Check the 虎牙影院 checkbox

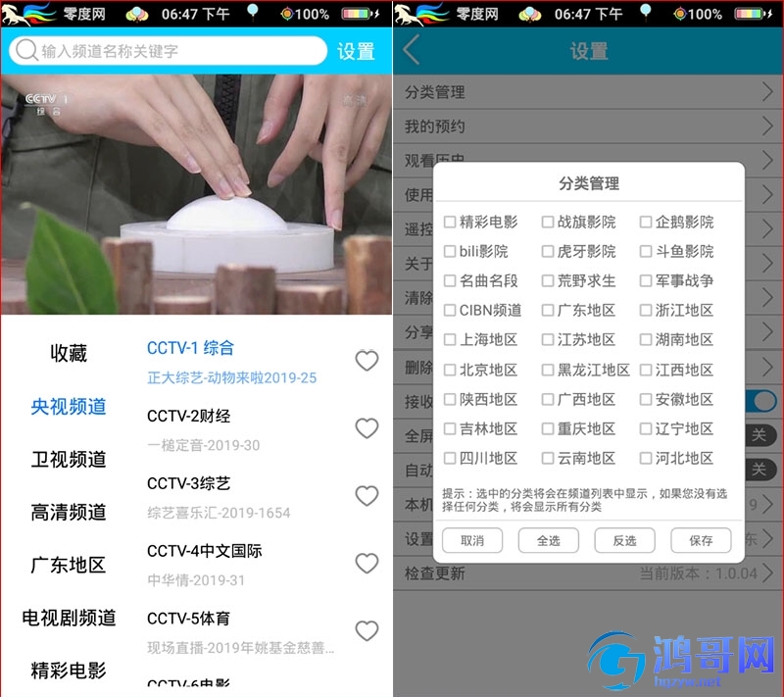pos(548,251)
